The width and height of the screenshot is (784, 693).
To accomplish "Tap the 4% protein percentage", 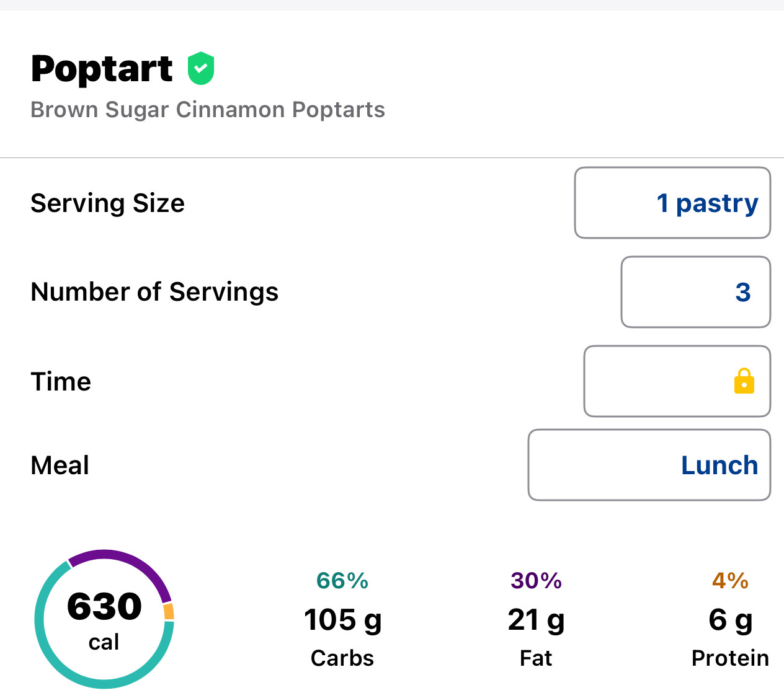I will 730,581.
